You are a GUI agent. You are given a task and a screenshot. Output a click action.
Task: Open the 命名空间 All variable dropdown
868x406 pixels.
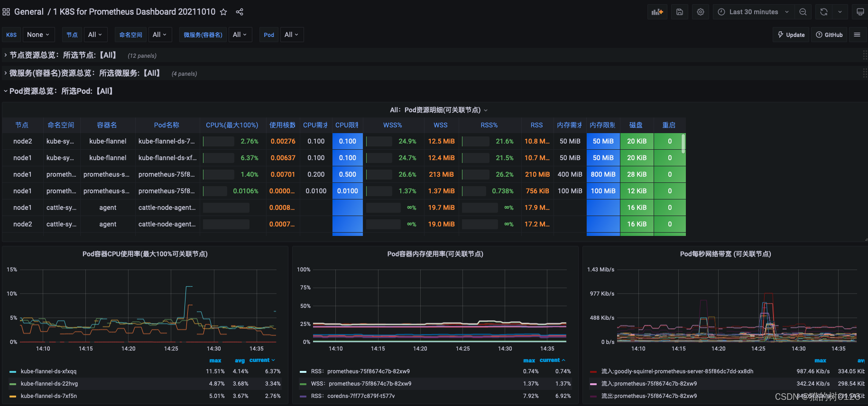pyautogui.click(x=159, y=35)
